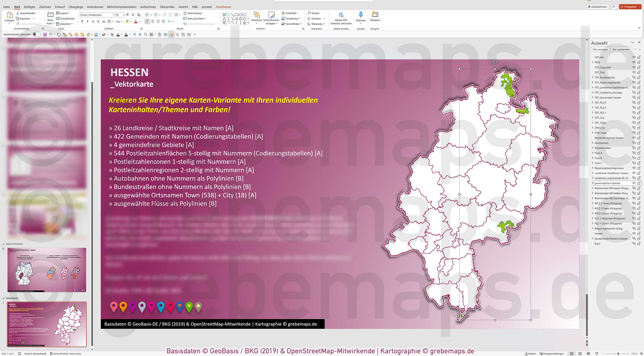This screenshot has width=644, height=356.
Task: Start Diktieren with the microphone icon
Action: point(361,15)
